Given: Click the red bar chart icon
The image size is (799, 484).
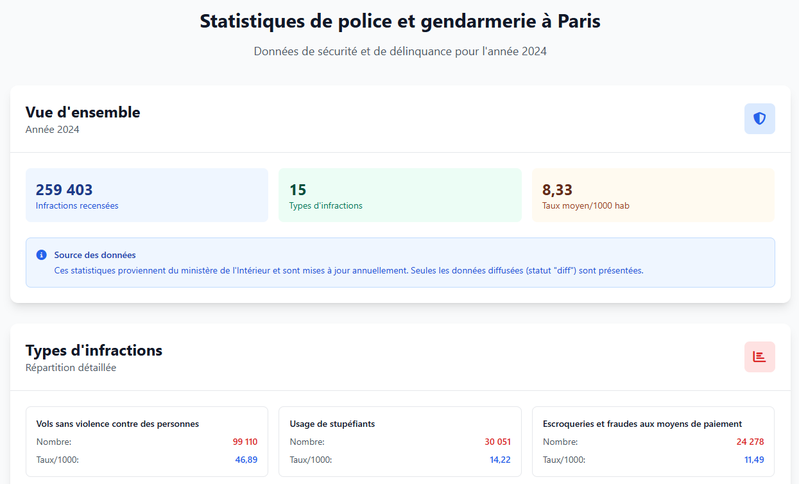Looking at the screenshot, I should (x=759, y=357).
